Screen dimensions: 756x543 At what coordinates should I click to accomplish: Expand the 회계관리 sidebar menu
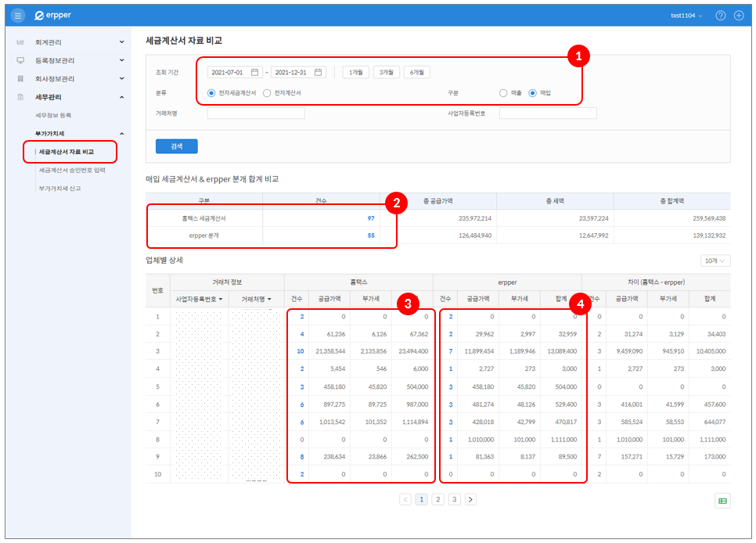pos(70,41)
